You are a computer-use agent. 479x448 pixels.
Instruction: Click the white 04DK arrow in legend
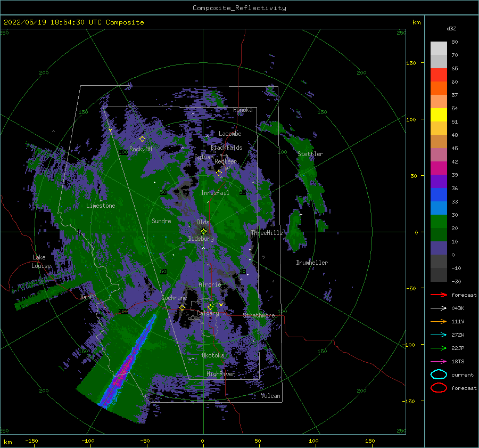[x=439, y=308]
